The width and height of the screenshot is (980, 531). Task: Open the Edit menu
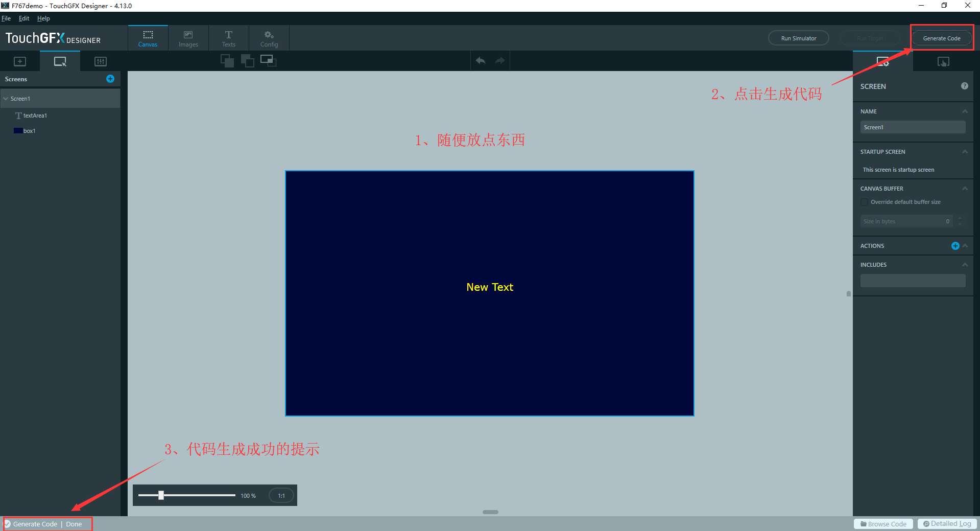(24, 18)
